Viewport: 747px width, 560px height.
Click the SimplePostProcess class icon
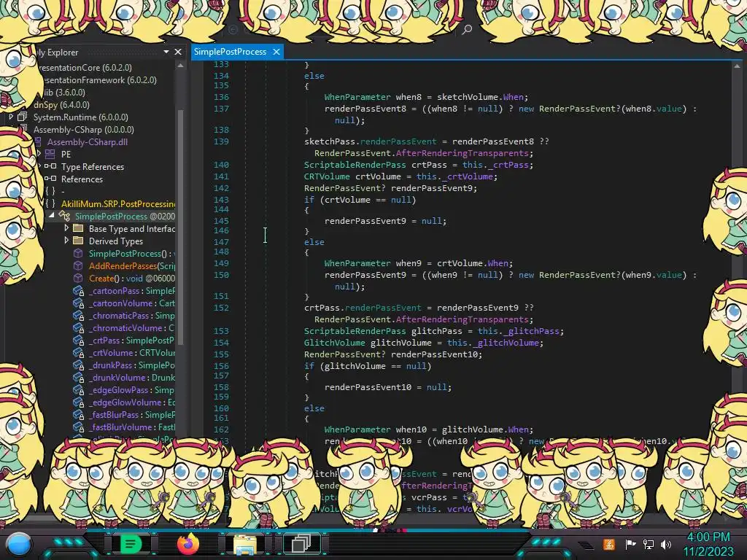coord(64,216)
